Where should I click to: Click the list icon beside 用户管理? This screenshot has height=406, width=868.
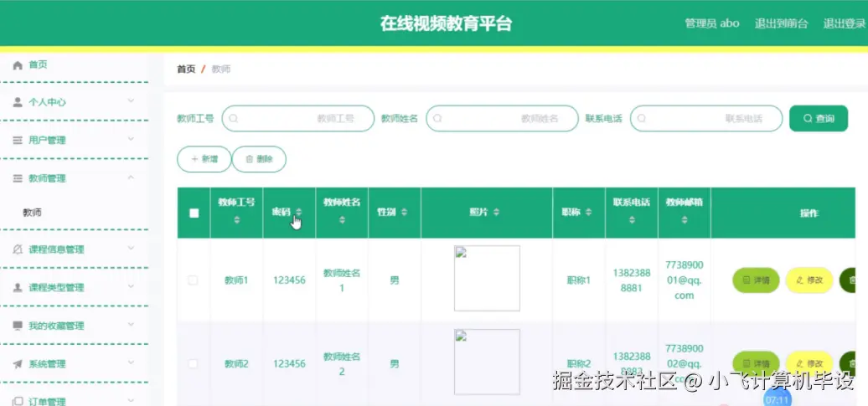[x=18, y=140]
